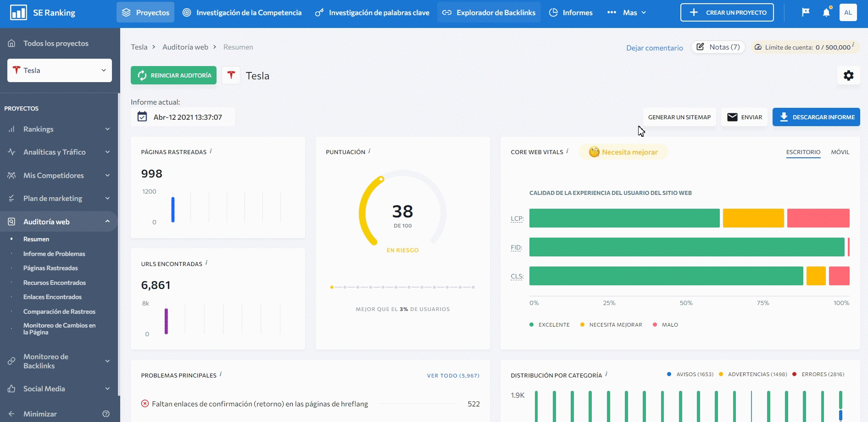Viewport: 868px width, 422px height.
Task: Open Dejar comentario link
Action: (x=655, y=48)
